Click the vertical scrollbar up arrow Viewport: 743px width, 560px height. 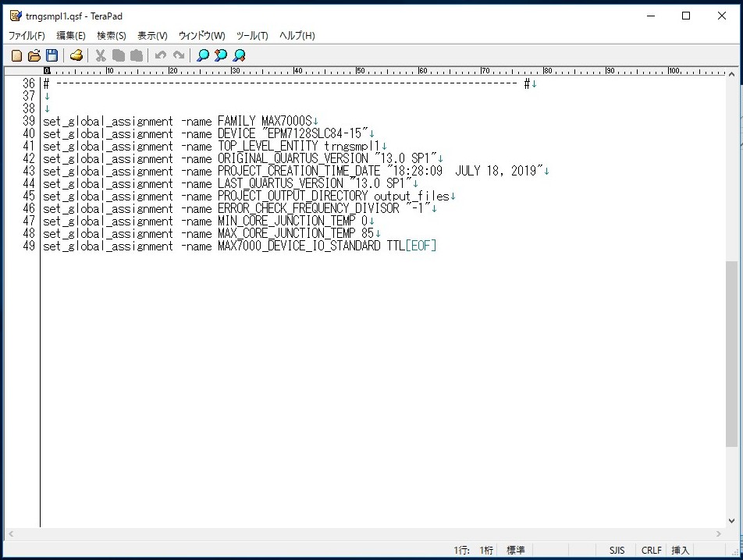[731, 74]
